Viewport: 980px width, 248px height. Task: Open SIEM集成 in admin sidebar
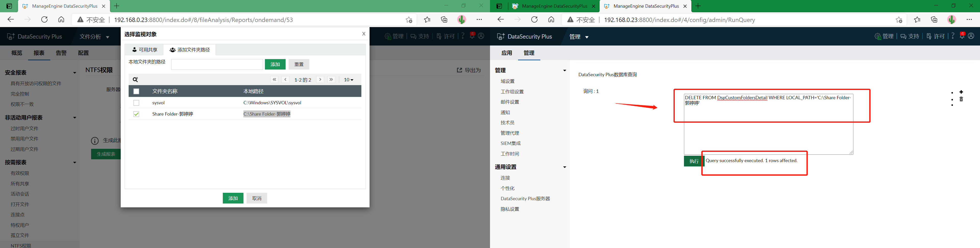tap(510, 143)
